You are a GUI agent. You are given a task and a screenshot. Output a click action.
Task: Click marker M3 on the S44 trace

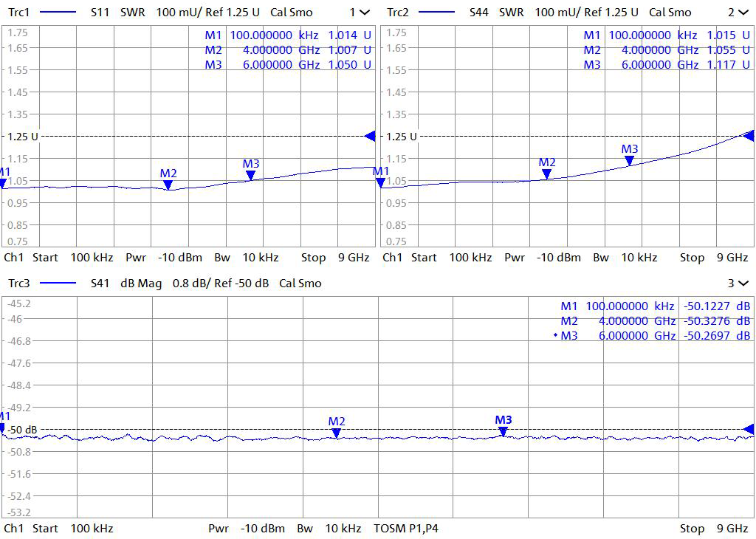coord(630,160)
